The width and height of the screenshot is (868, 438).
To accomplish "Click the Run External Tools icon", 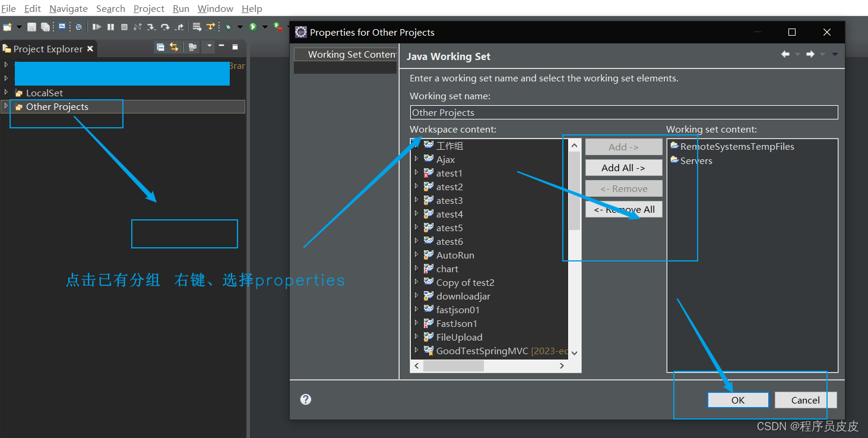I will click(x=278, y=27).
